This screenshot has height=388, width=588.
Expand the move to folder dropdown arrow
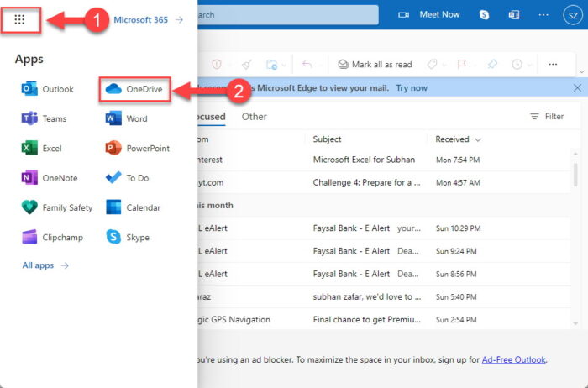tap(284, 65)
